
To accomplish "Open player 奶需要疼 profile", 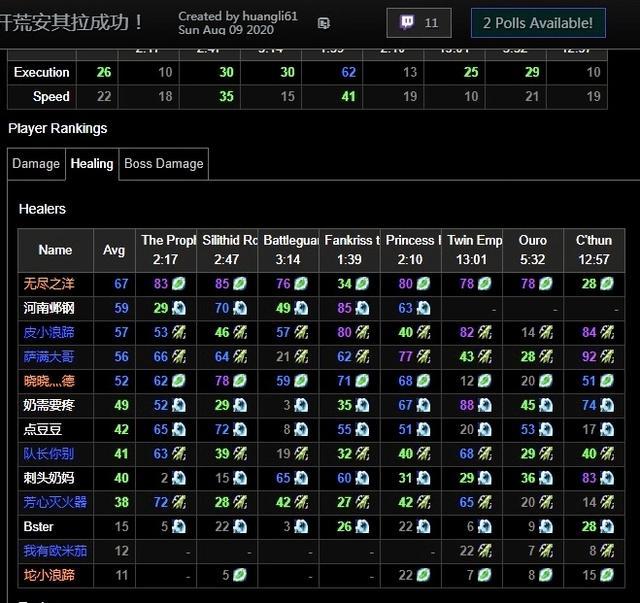I will coord(49,405).
